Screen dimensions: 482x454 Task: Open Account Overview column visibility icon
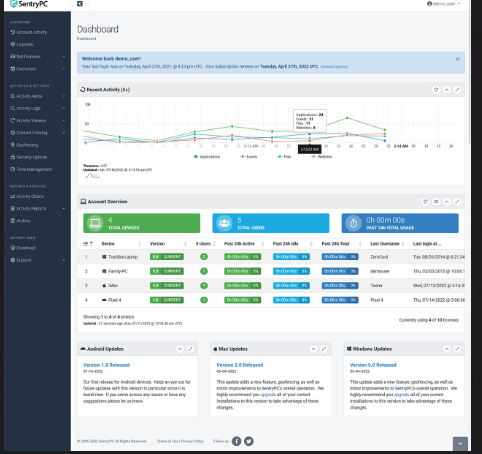pos(436,202)
